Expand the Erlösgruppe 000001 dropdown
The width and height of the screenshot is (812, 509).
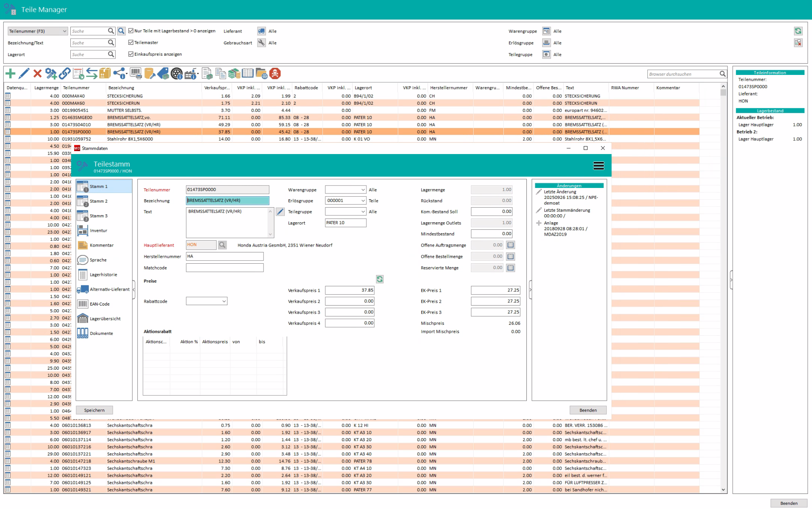(363, 201)
